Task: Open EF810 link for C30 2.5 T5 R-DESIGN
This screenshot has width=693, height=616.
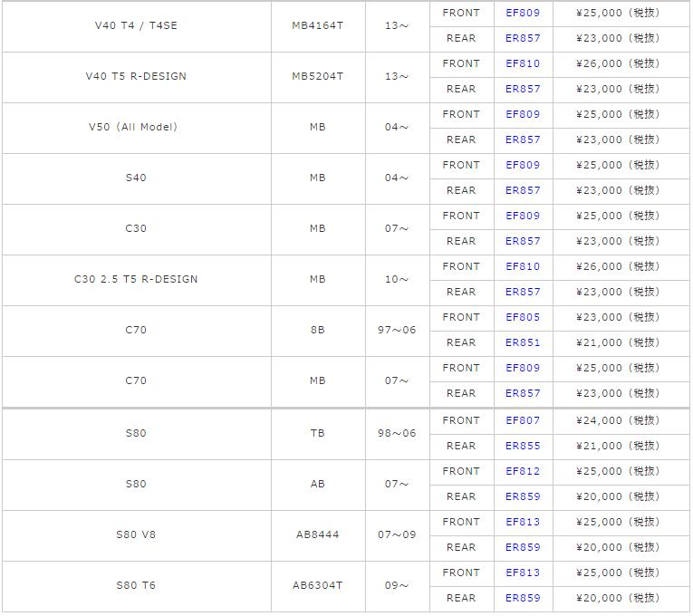Action: pos(523,267)
